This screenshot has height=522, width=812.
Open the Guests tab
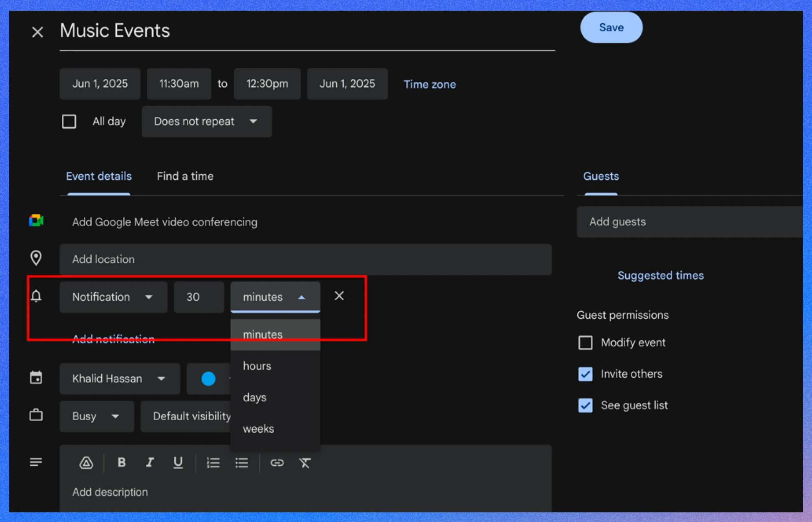click(601, 176)
